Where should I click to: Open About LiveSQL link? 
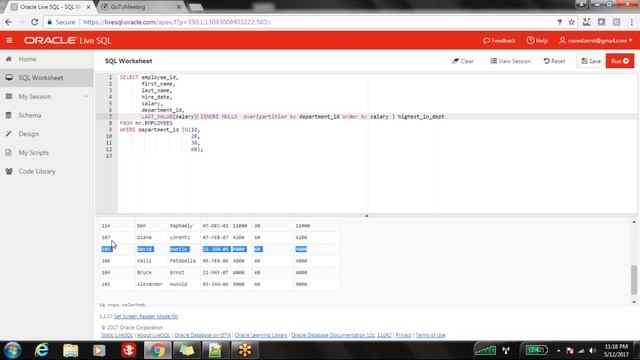tap(153, 335)
